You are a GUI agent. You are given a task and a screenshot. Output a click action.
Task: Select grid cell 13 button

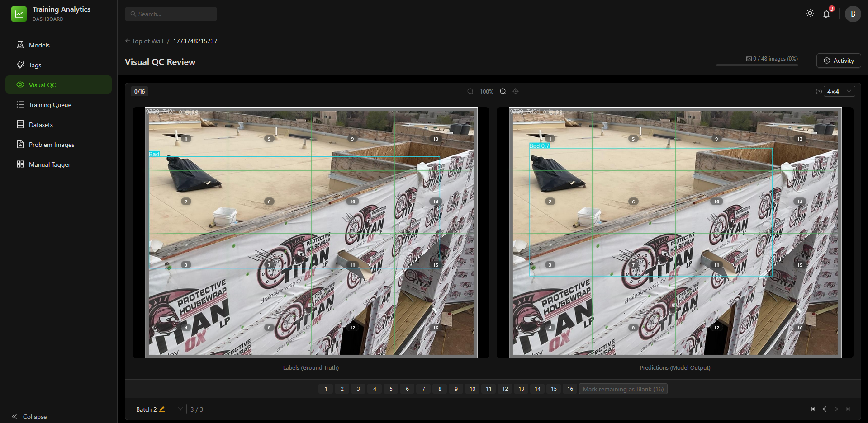[521, 389]
